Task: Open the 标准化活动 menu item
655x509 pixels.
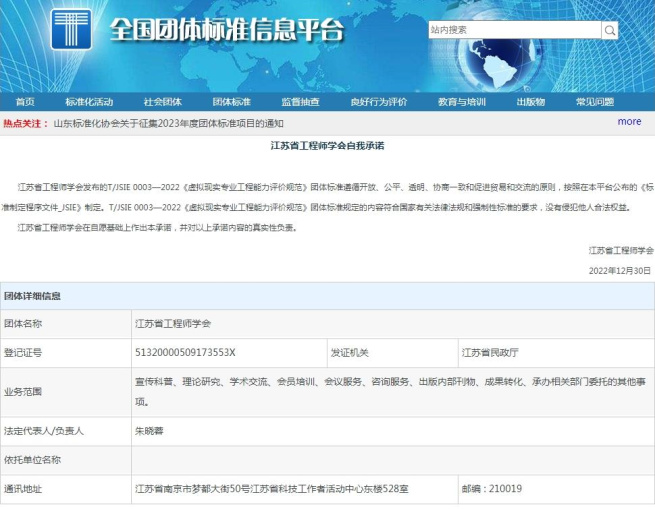Action: point(89,102)
